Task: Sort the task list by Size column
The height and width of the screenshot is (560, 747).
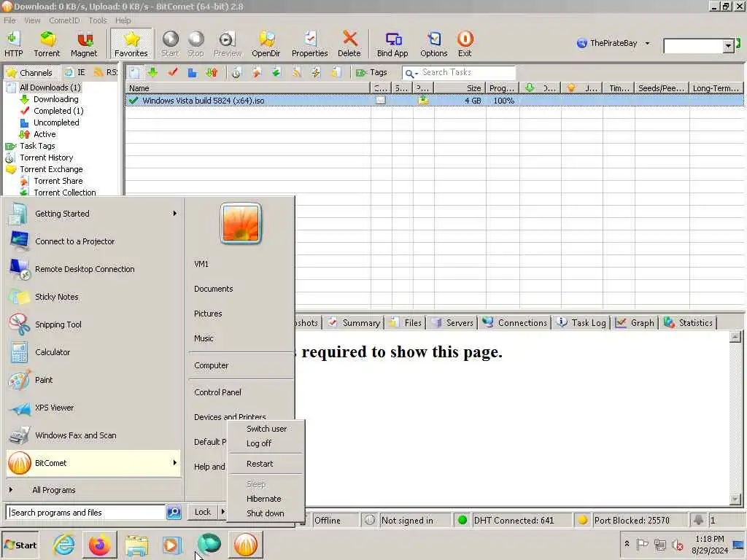Action: pyautogui.click(x=460, y=88)
